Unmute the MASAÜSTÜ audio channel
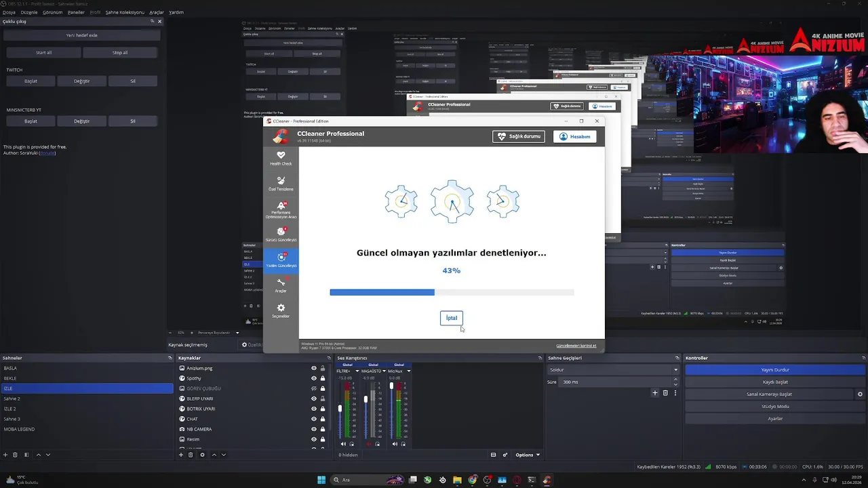Viewport: 868px width, 488px height. click(x=369, y=444)
